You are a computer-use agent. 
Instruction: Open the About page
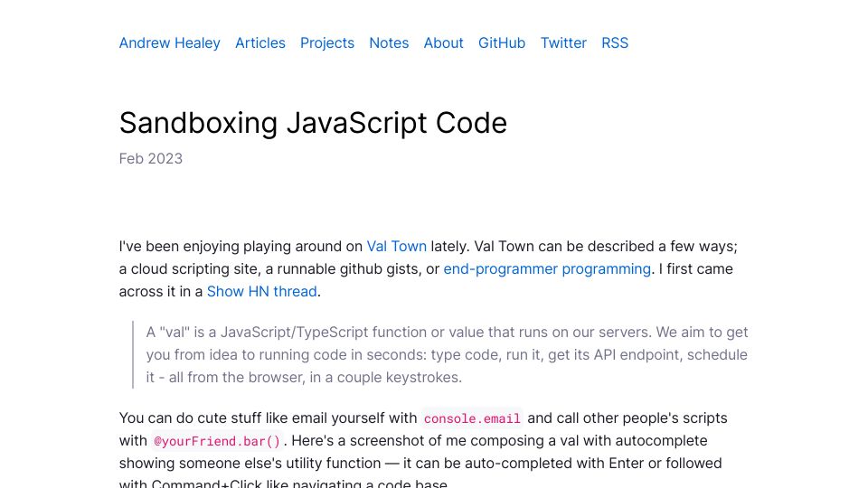443,42
